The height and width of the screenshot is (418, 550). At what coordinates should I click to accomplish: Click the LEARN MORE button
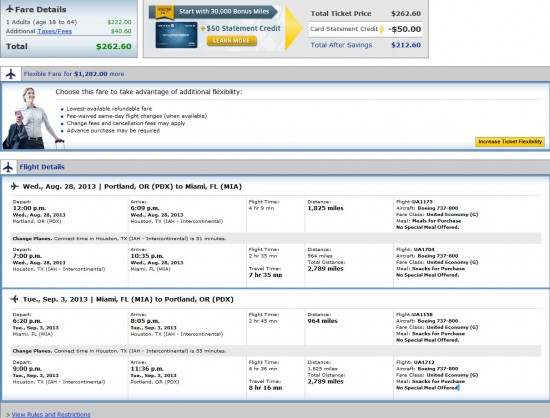232,41
